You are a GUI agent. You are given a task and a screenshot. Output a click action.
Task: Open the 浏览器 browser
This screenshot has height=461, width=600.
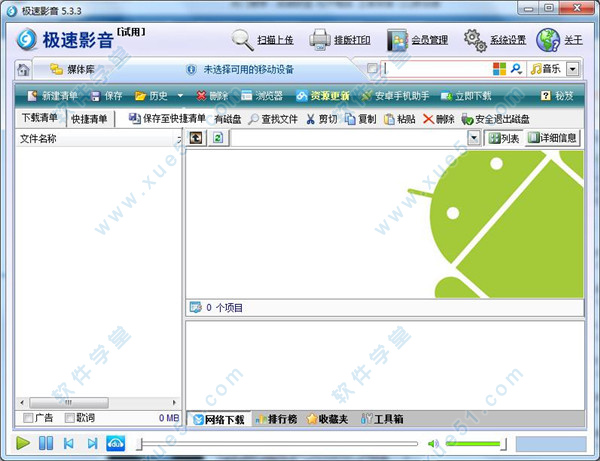(262, 96)
